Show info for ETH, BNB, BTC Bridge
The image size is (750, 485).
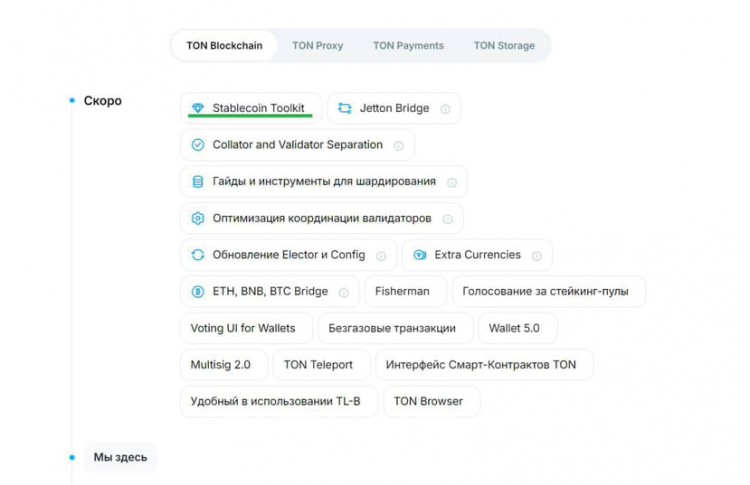point(343,292)
